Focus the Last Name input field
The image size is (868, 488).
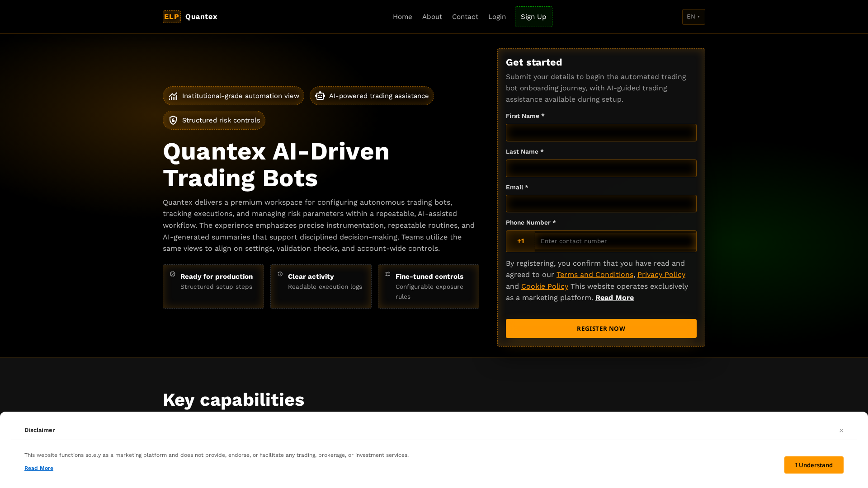coord(601,168)
